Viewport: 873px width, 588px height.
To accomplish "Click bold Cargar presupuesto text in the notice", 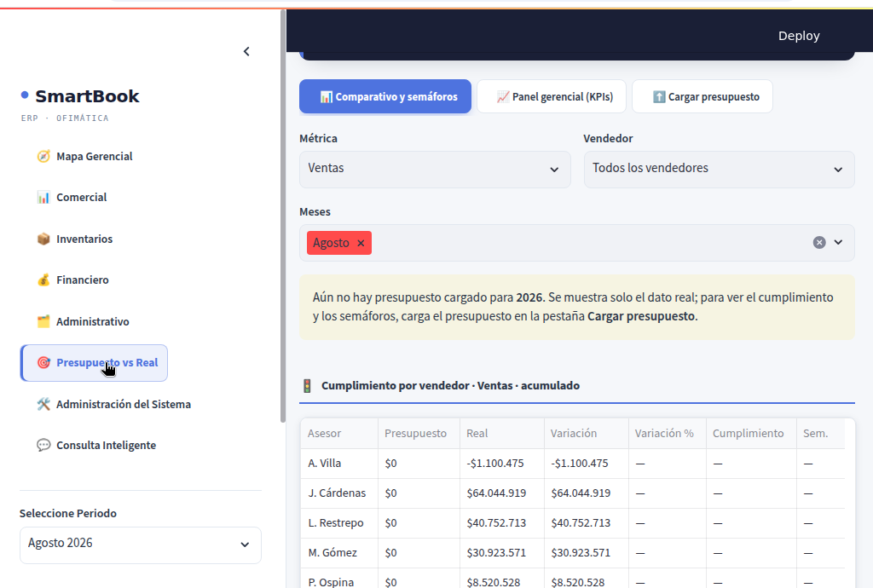I will (641, 316).
